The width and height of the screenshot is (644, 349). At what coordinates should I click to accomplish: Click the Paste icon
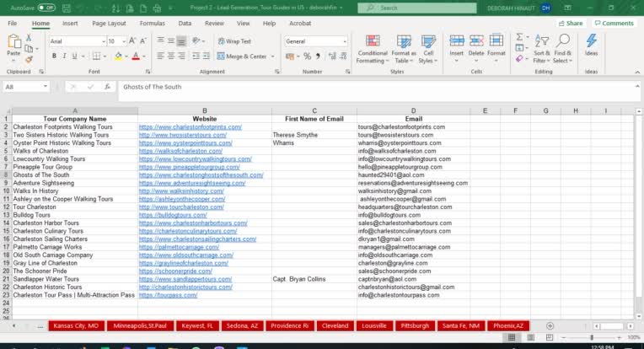click(14, 41)
